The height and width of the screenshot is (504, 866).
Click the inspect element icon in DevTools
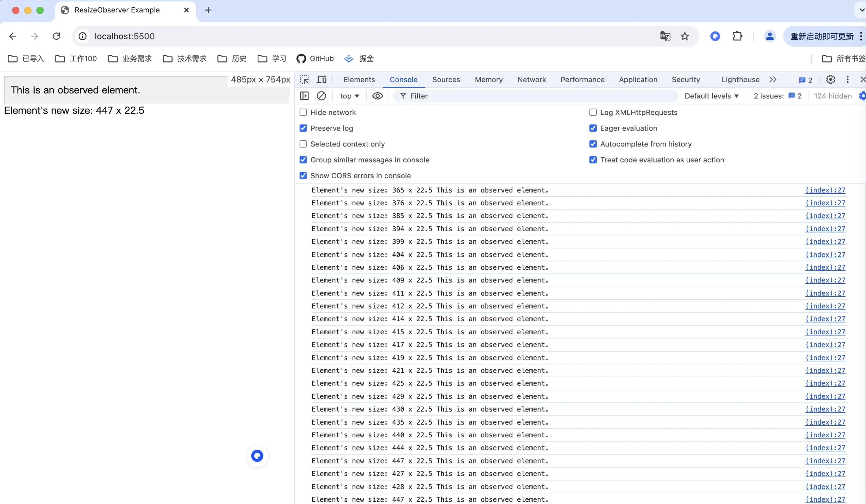[305, 79]
